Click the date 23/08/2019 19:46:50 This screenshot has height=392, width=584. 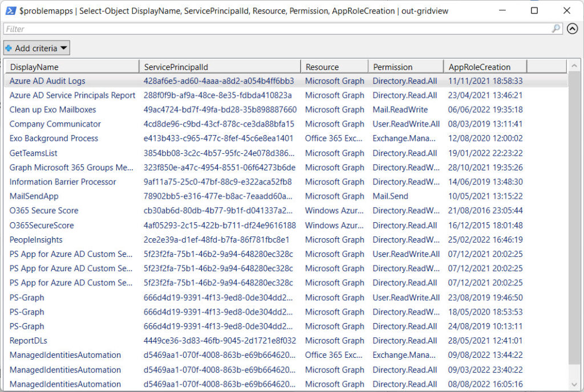485,297
